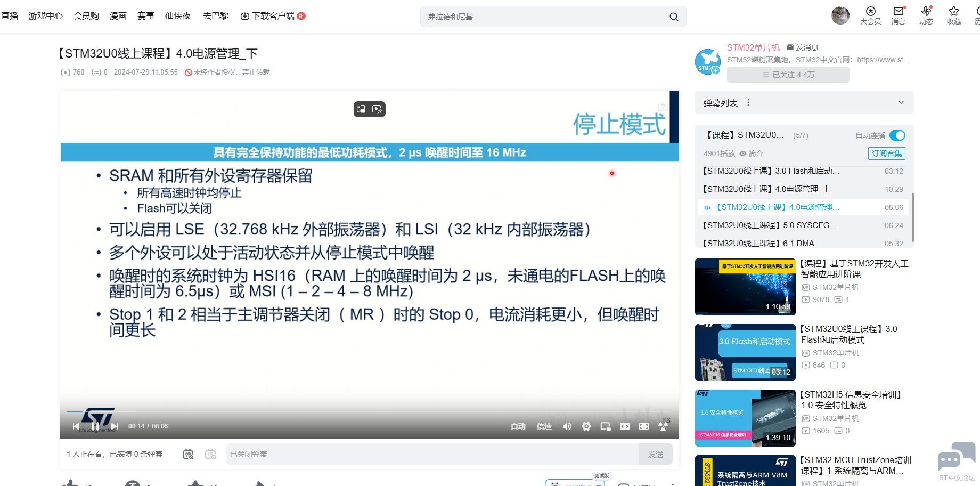Enable picture-in-picture mode
This screenshot has width=980, height=486.
point(606,426)
